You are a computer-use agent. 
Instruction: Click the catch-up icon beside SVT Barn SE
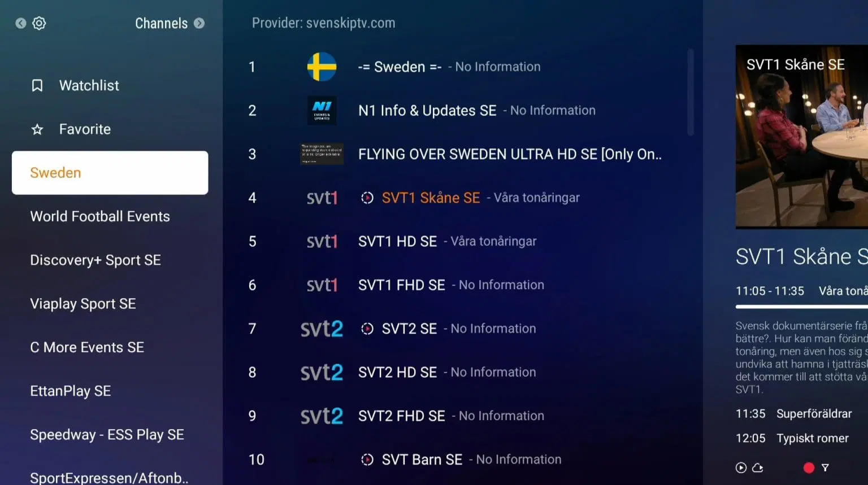(x=367, y=460)
